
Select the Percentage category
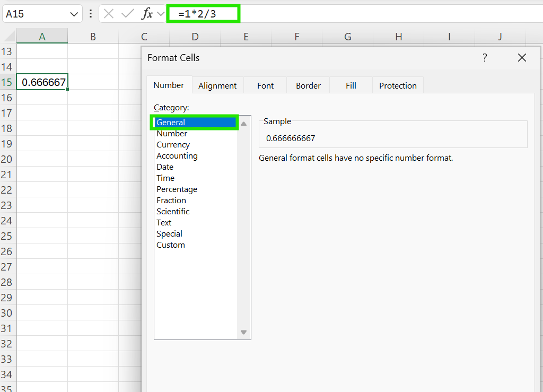pyautogui.click(x=177, y=189)
